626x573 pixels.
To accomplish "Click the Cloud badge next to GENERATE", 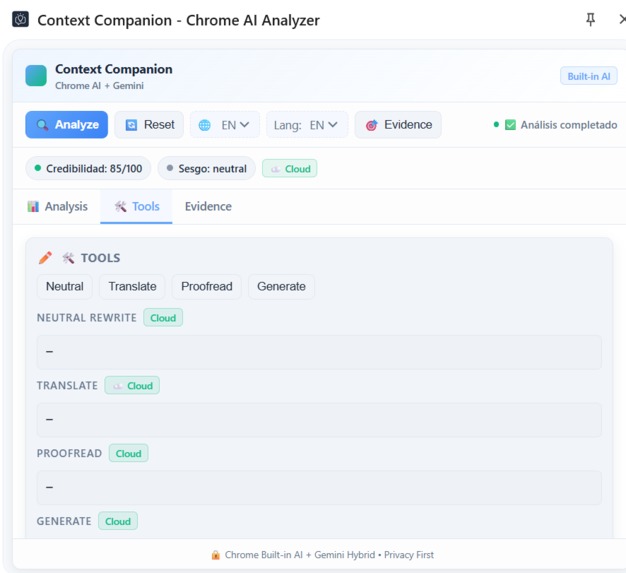I will point(118,521).
